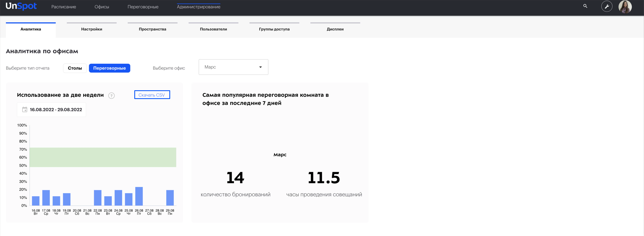This screenshot has height=236, width=644.
Task: Switch to the Пользователи tab
Action: [213, 29]
